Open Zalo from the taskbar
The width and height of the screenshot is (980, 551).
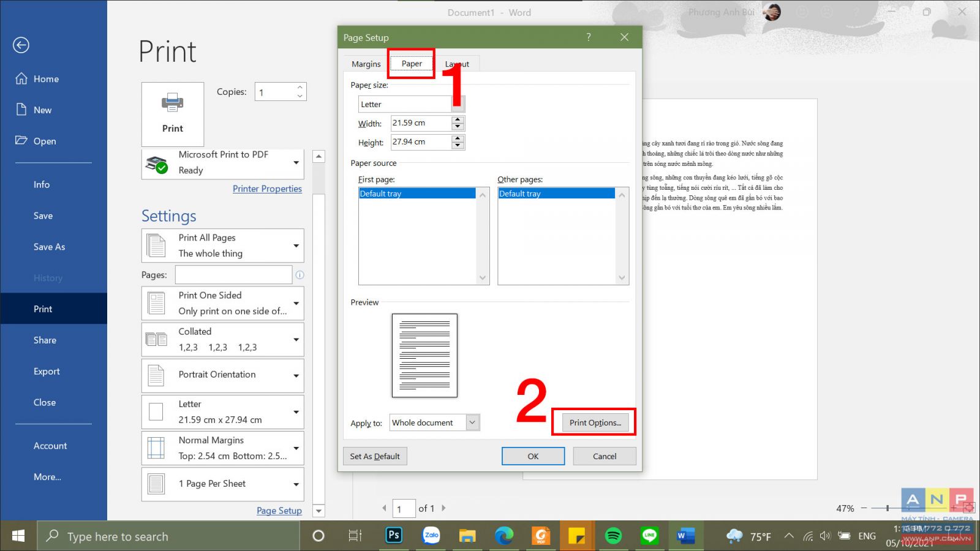[x=431, y=536]
